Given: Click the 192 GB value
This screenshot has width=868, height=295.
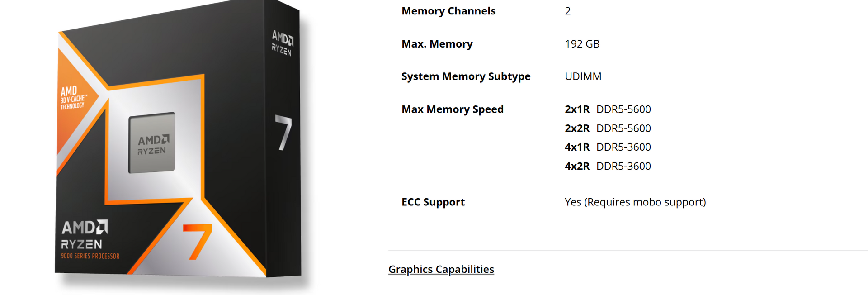Looking at the screenshot, I should [x=582, y=44].
